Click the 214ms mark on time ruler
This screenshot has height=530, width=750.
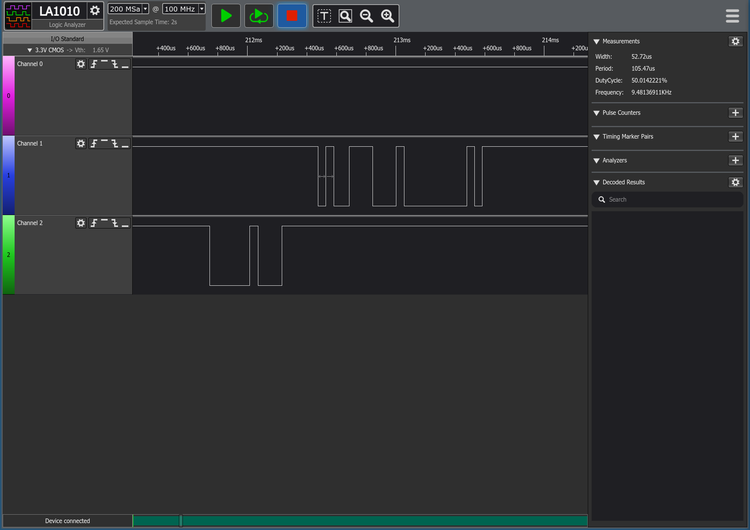pos(550,40)
